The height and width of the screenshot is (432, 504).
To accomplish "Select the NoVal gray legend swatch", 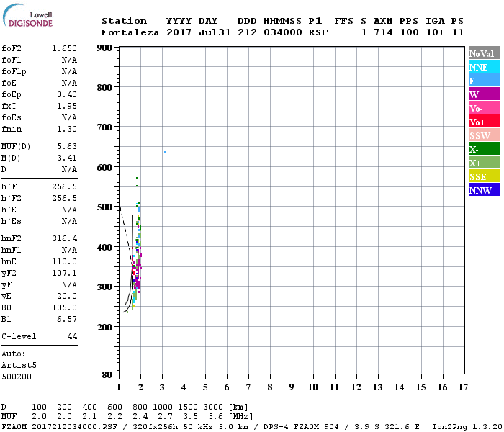I will (x=483, y=53).
